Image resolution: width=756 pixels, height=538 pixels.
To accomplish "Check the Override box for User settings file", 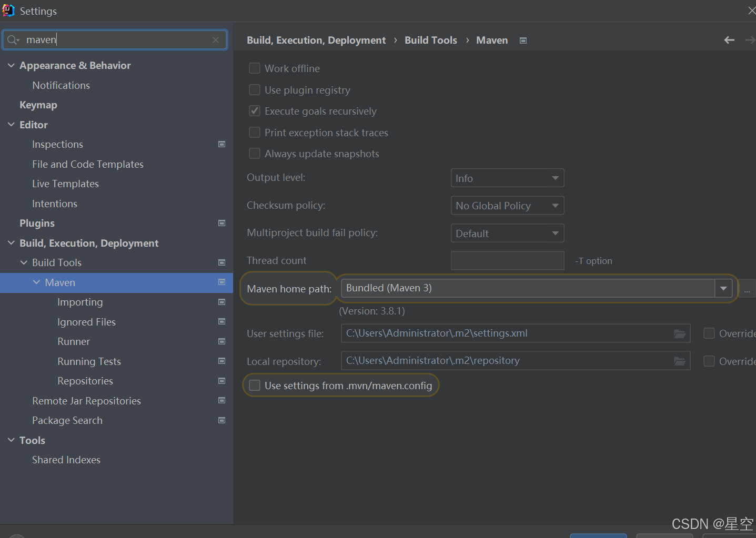I will point(709,333).
